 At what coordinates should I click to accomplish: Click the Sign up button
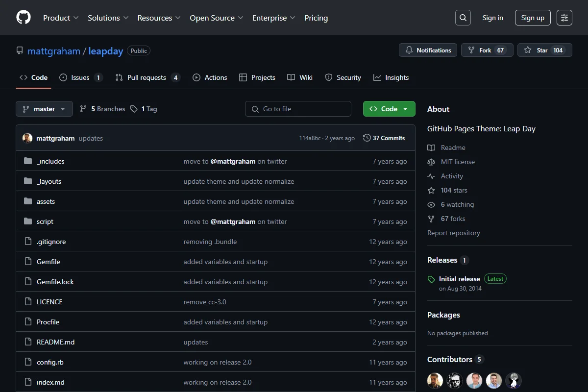(x=533, y=18)
